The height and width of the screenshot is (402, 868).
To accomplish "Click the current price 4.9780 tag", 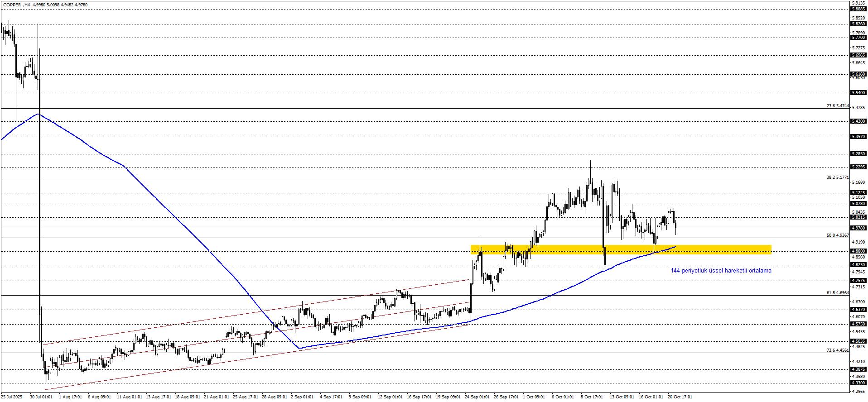I will tap(858, 228).
